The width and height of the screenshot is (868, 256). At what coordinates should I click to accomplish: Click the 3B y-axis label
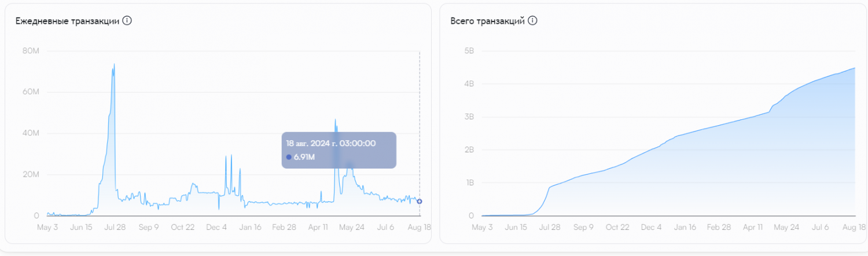pos(469,117)
